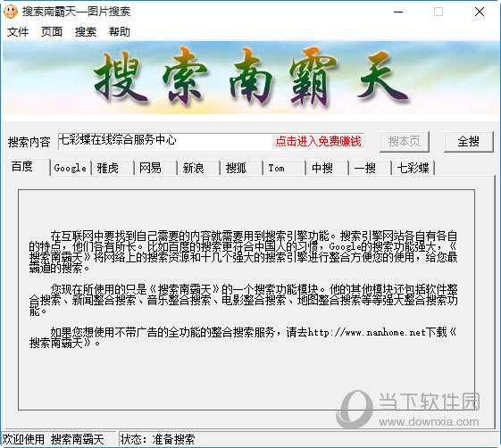This screenshot has height=448, width=501.
Task: Close the 搜索南霸天 window
Action: 480,12
